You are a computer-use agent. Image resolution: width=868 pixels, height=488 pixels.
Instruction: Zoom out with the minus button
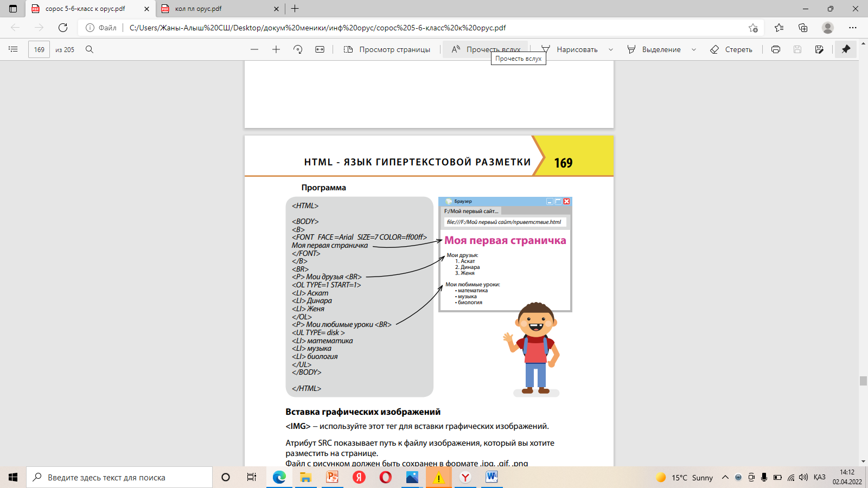point(254,49)
